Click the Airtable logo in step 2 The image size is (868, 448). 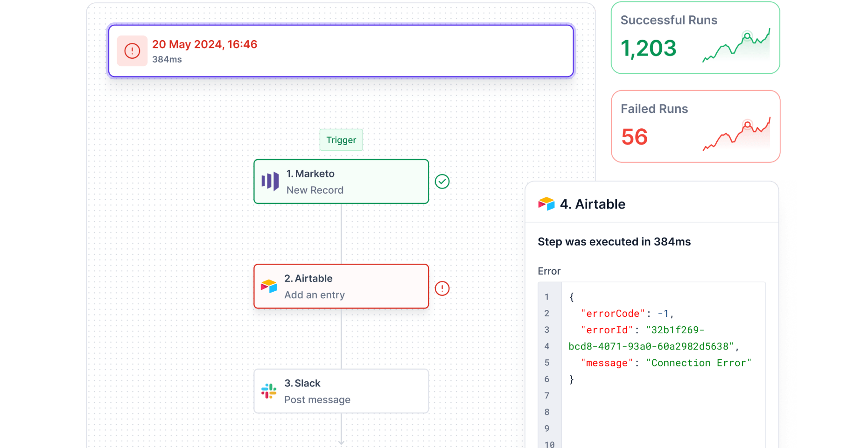pos(269,286)
